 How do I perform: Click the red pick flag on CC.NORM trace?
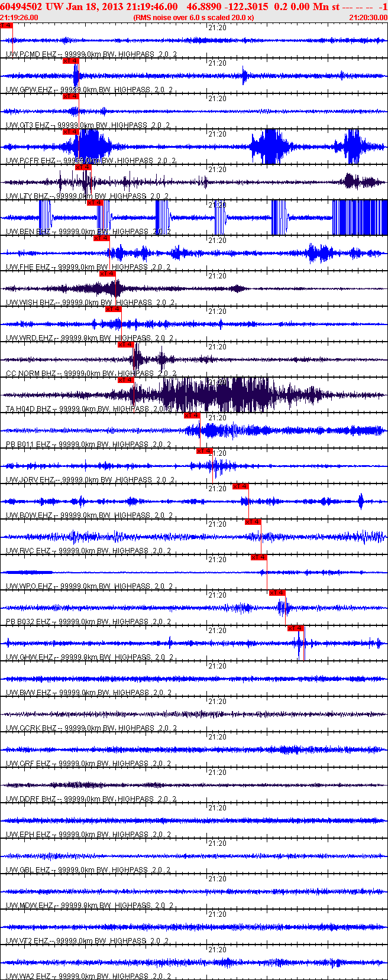click(x=126, y=345)
